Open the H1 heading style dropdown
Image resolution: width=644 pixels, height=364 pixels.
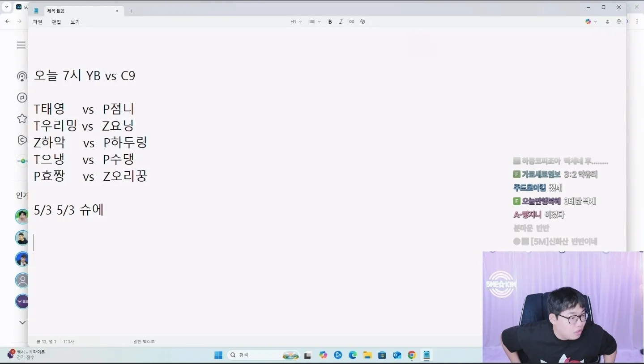pos(296,21)
